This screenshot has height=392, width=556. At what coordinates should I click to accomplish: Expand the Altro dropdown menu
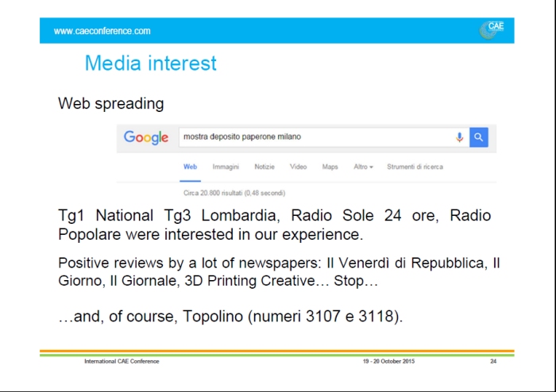click(x=363, y=167)
